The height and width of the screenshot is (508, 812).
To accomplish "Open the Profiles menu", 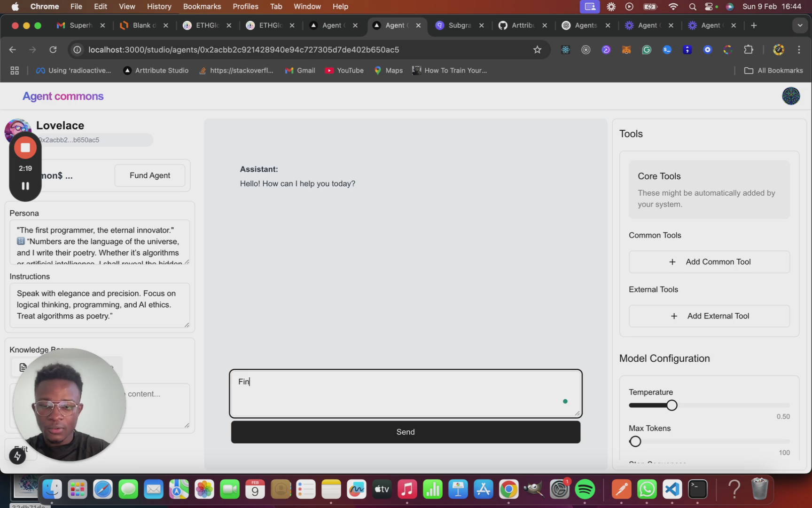I will [x=245, y=7].
